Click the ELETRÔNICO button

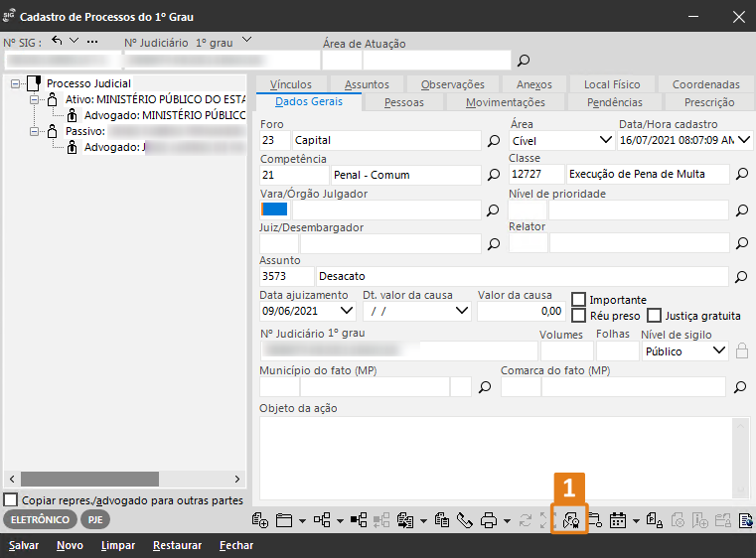click(41, 519)
